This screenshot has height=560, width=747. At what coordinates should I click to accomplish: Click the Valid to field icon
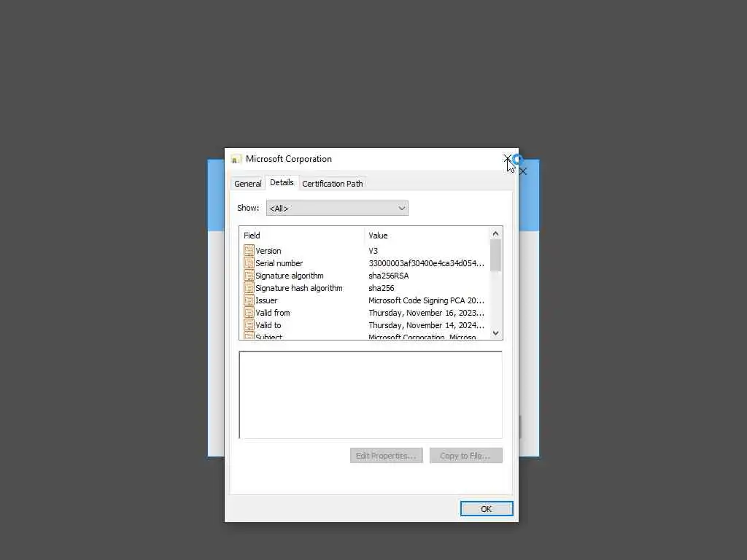pyautogui.click(x=249, y=324)
